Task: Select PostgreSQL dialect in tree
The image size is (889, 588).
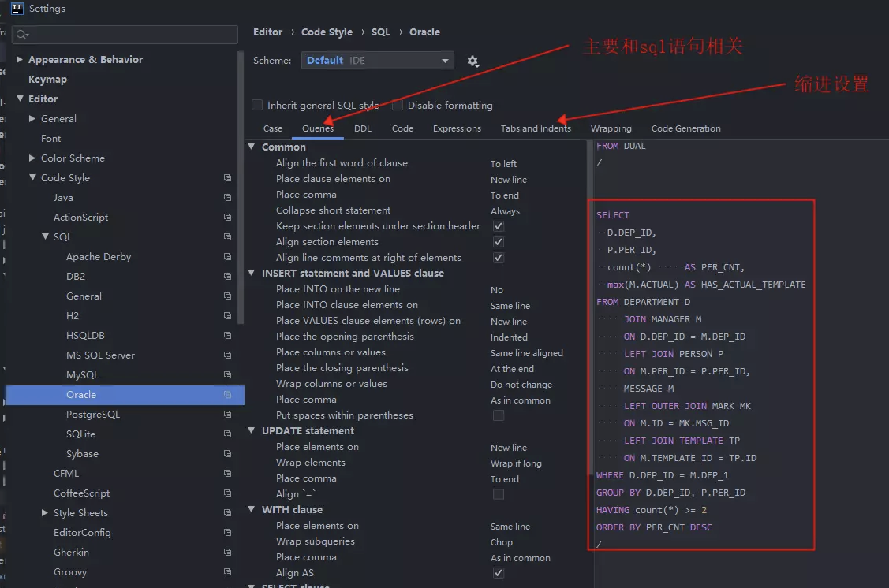Action: tap(93, 414)
